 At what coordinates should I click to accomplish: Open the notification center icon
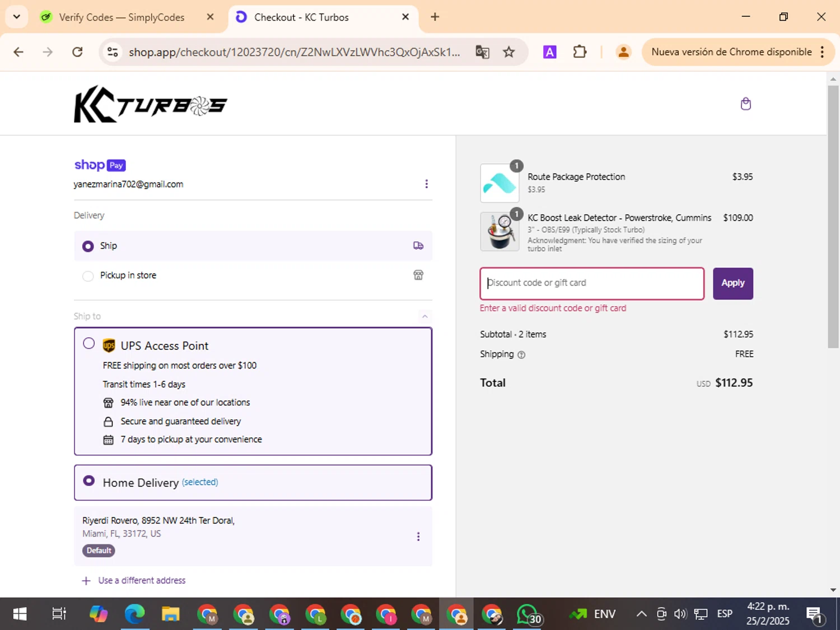tap(814, 614)
